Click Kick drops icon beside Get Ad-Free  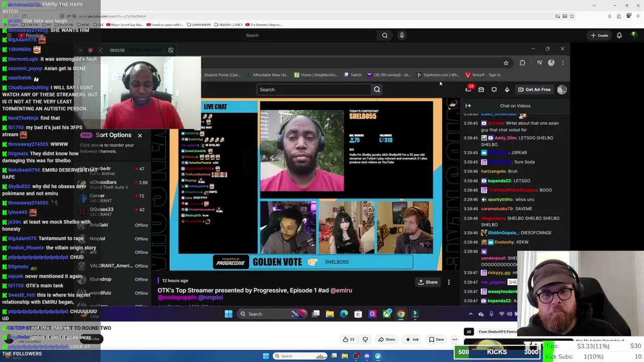click(507, 89)
